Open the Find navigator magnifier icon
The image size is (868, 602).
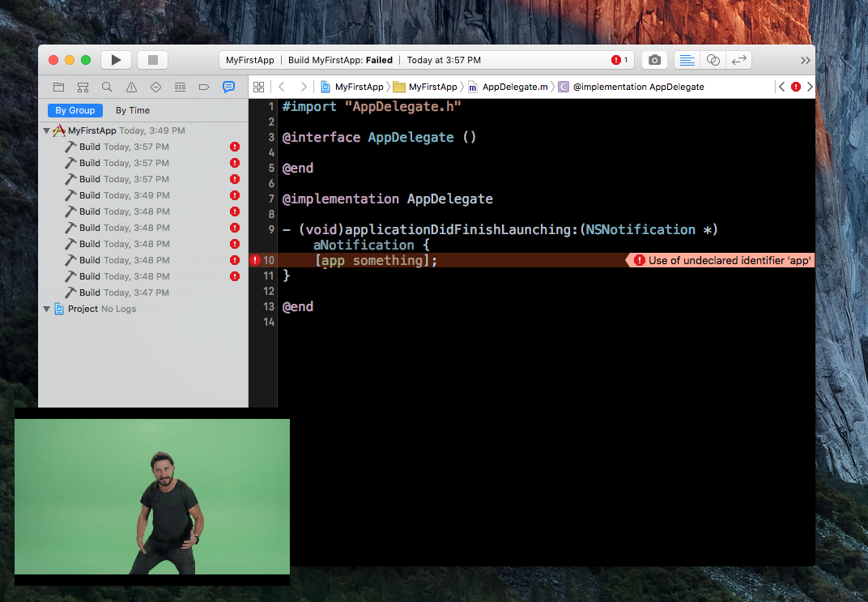tap(107, 87)
